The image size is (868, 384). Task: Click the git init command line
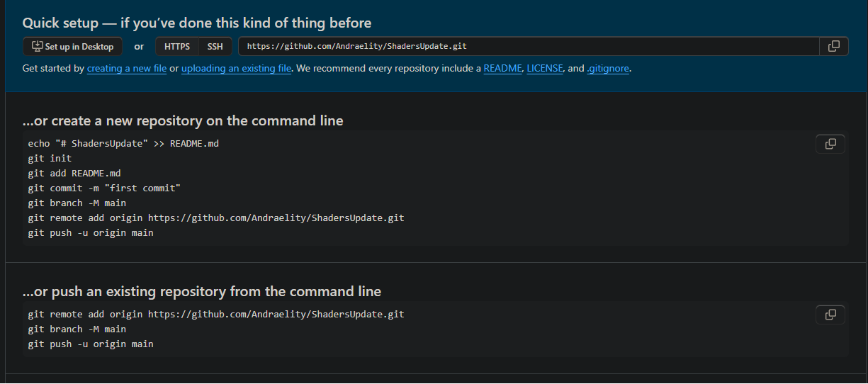50,158
